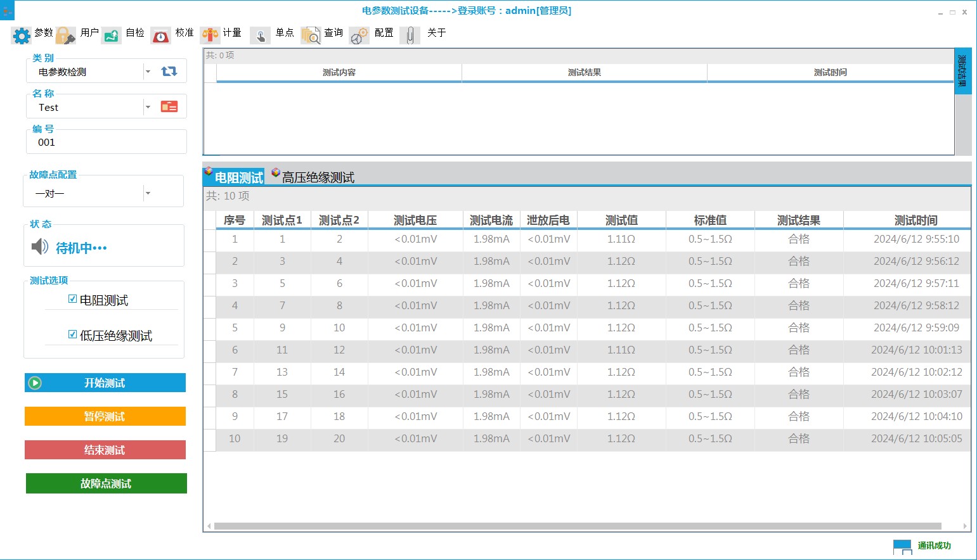Click the scrollbar's right arrow
Viewport: 977px width, 560px height.
click(x=965, y=526)
